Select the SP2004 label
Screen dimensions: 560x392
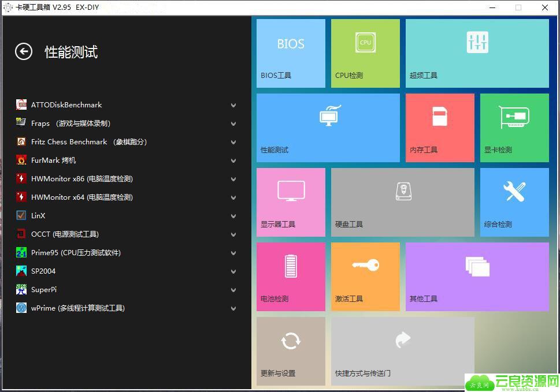(43, 271)
